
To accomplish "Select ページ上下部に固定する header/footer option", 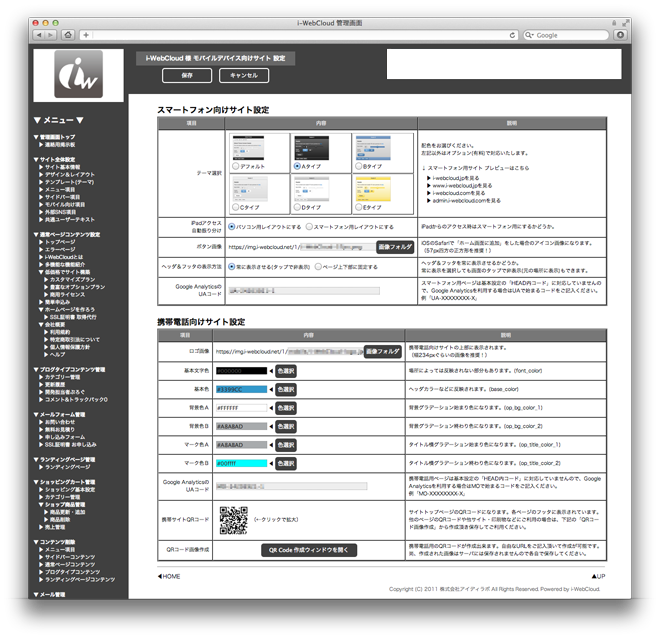I will point(318,267).
